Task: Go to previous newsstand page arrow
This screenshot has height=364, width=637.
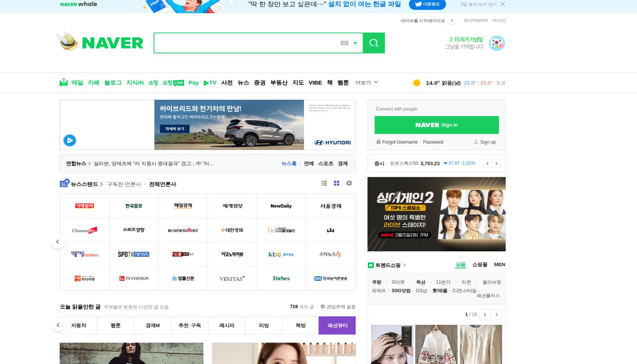Action: pos(58,242)
